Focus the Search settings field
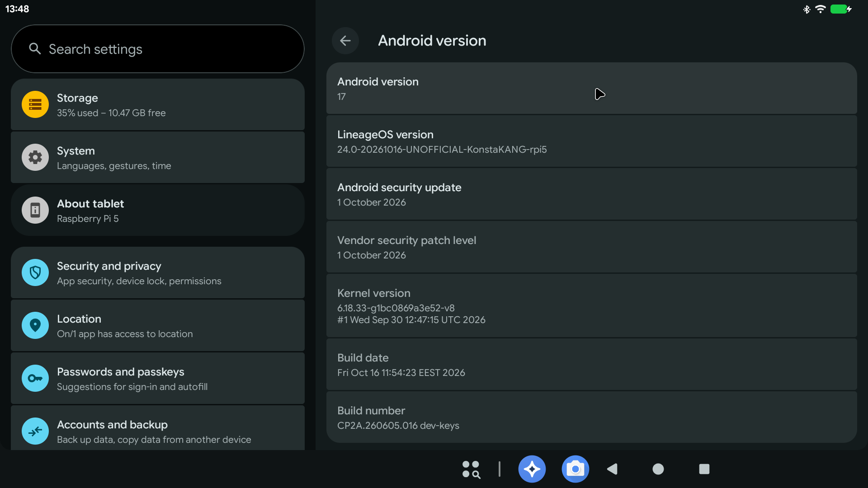The image size is (868, 488). 158,49
